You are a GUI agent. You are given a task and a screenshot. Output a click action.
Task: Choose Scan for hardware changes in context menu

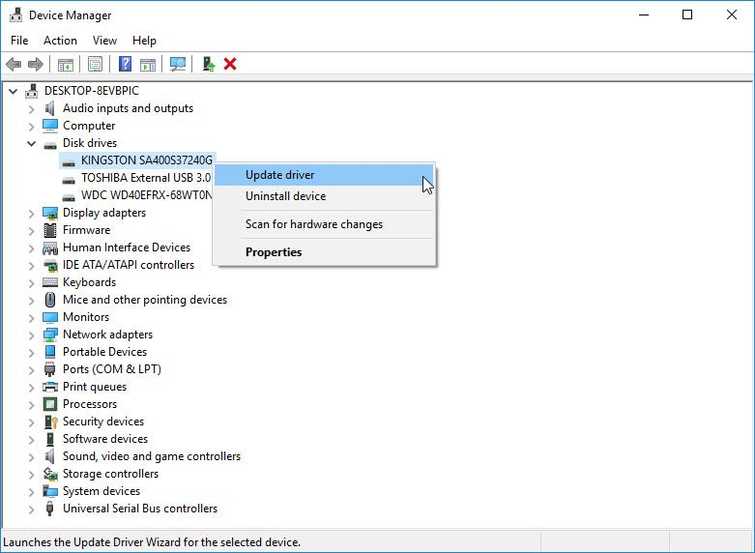pos(324,224)
